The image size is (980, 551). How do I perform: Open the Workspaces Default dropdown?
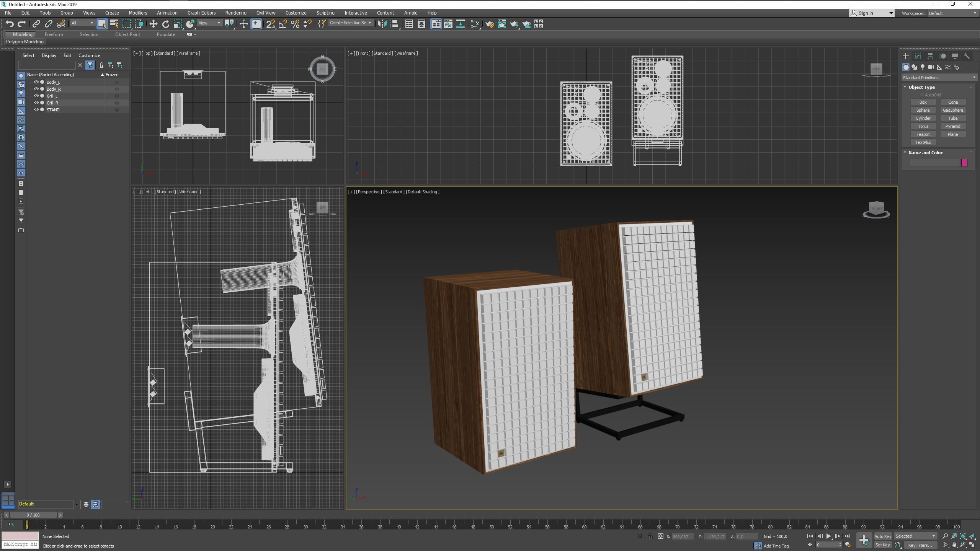coord(952,13)
